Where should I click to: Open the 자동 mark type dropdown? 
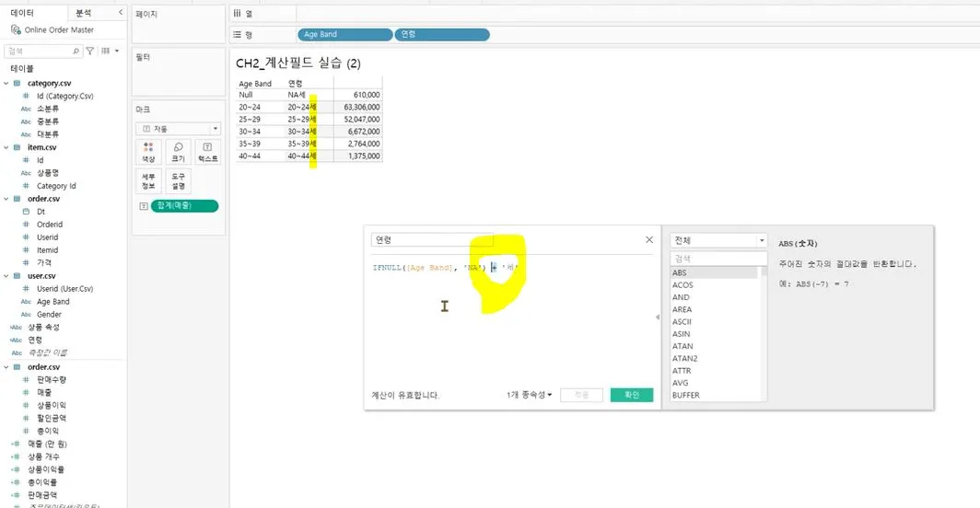pyautogui.click(x=178, y=129)
